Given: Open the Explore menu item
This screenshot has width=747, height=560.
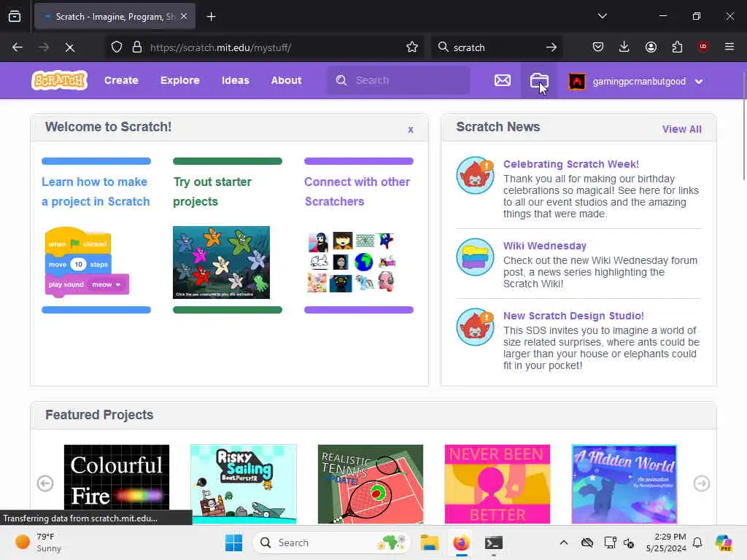Looking at the screenshot, I should coord(179,80).
